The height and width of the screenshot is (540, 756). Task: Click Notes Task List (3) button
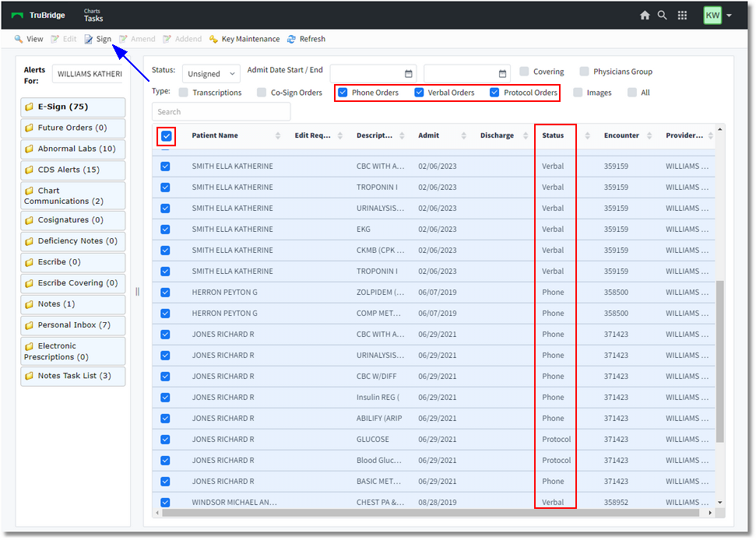point(73,377)
